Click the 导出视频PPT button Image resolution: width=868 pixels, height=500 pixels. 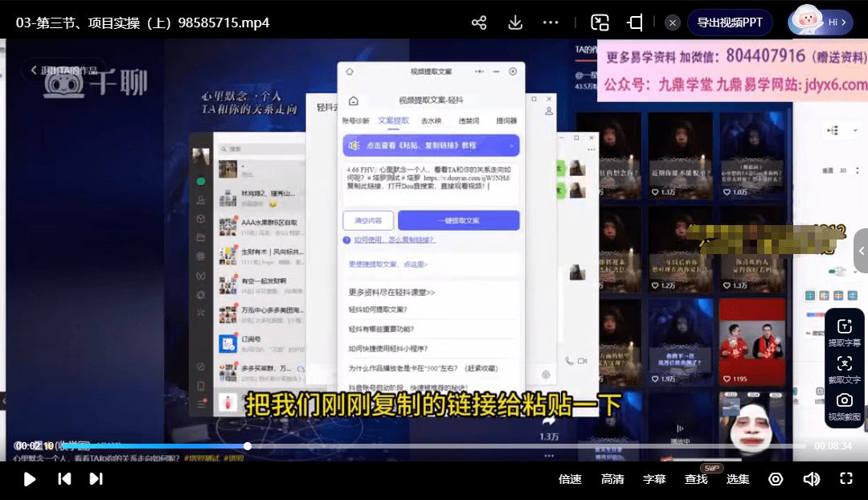[x=730, y=23]
